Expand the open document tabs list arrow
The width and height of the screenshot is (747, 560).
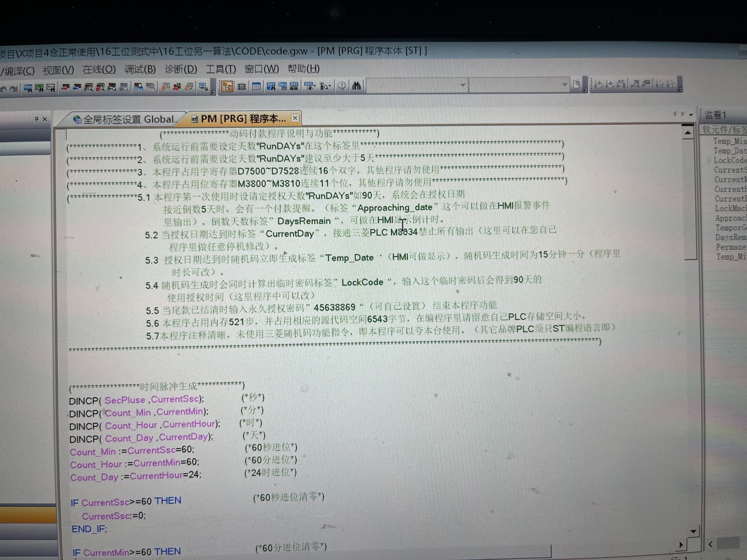691,115
